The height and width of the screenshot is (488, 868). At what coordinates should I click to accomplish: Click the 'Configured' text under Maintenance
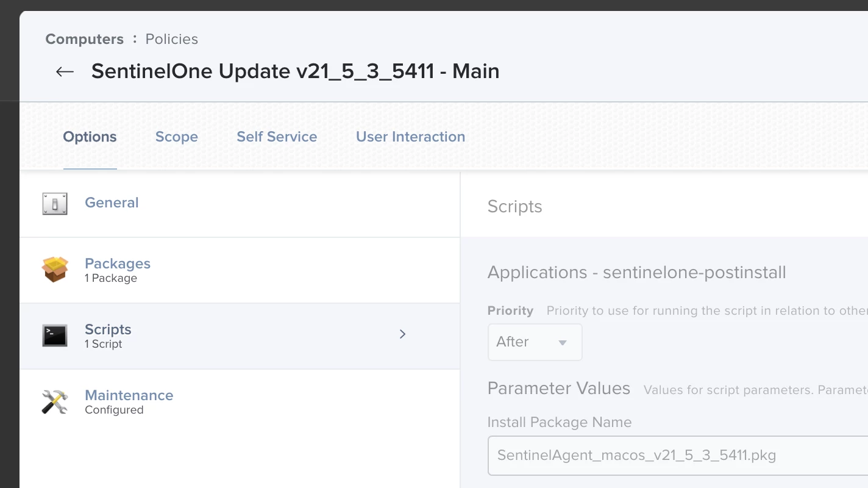(114, 410)
